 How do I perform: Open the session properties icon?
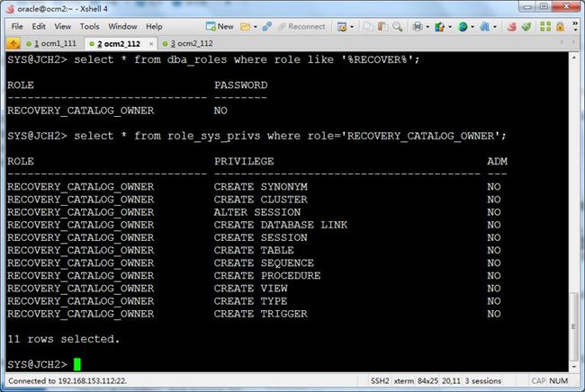(342, 26)
